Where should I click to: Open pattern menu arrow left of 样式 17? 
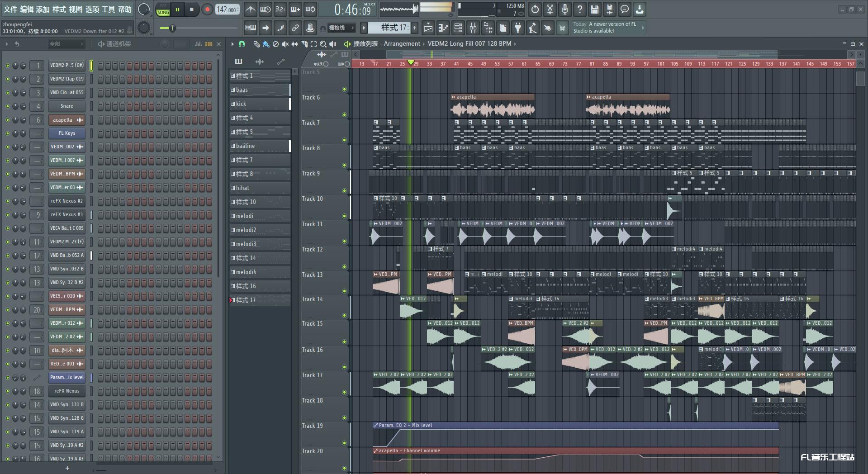click(364, 28)
